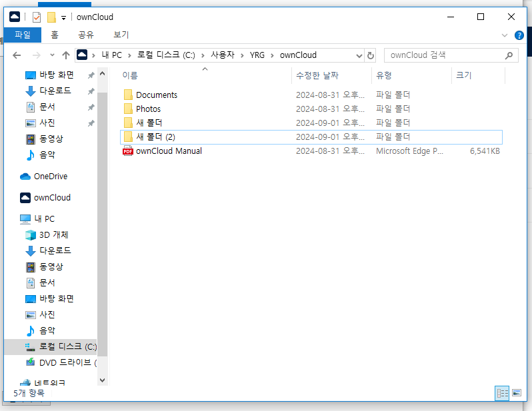532x411 pixels.
Task: Switch to the 홈 ribbon tab
Action: point(55,35)
